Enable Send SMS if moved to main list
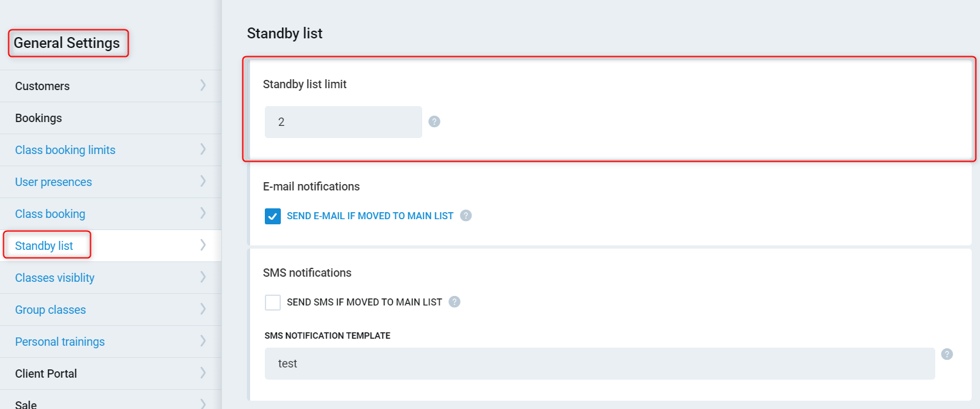This screenshot has width=980, height=409. pos(273,302)
